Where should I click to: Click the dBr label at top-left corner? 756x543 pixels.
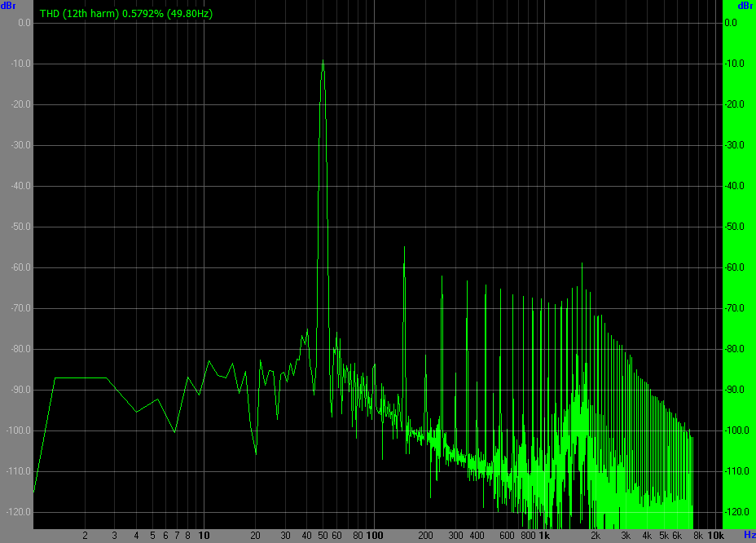click(x=7, y=6)
